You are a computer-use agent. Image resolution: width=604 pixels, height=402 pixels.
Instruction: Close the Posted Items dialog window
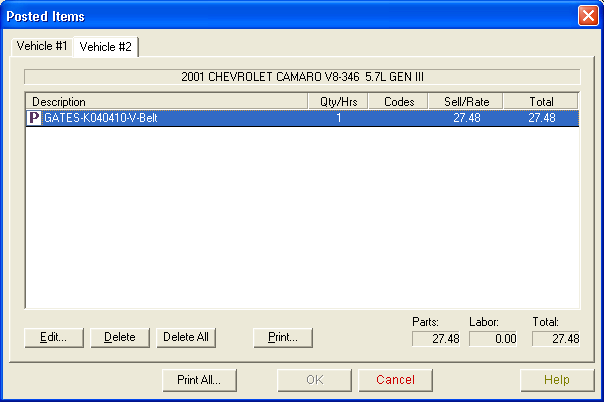pyautogui.click(x=588, y=16)
